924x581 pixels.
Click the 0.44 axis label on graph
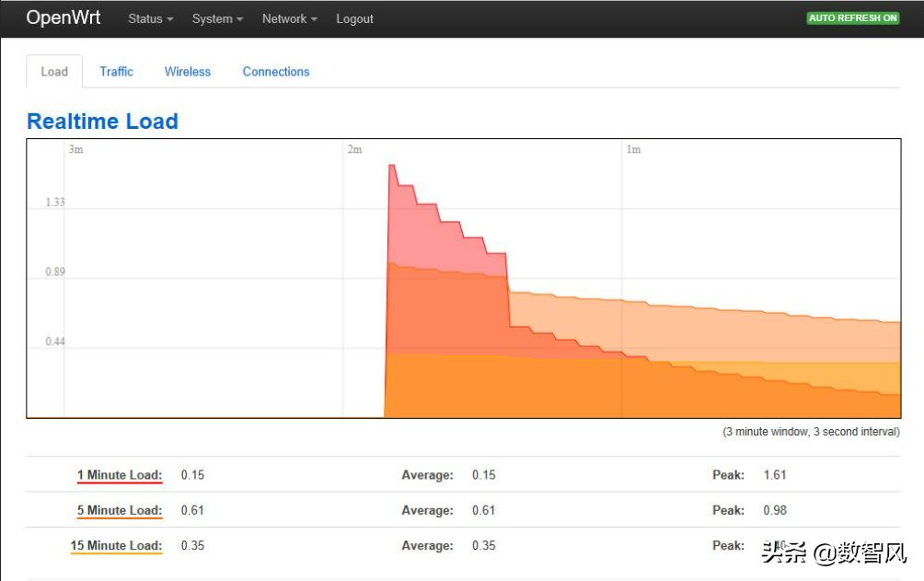point(55,343)
